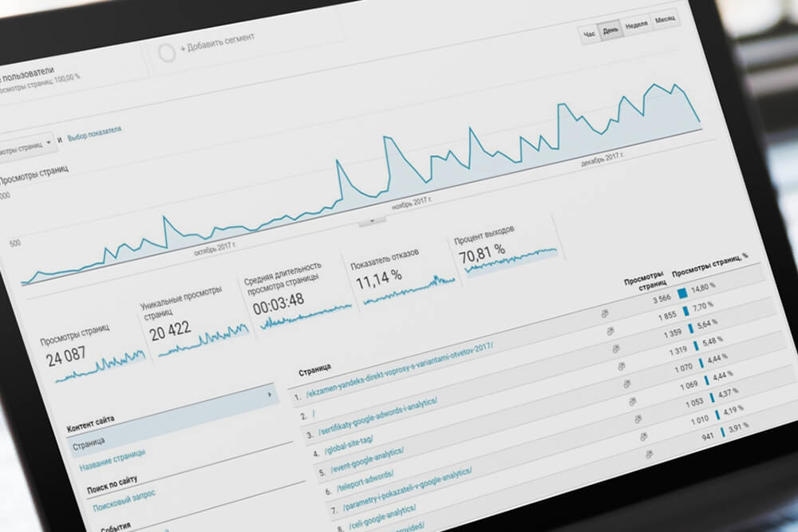Click the empty circle beside Добавить сегмент
The height and width of the screenshot is (532, 798).
point(167,53)
